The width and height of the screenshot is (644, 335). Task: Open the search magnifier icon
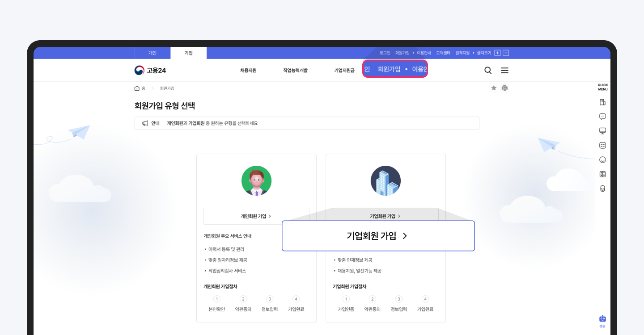[488, 71]
